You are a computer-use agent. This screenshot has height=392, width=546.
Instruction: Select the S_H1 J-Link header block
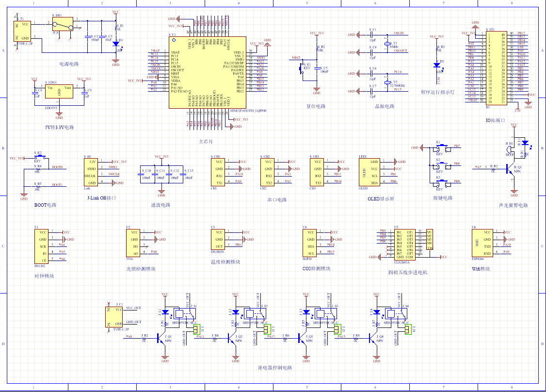click(91, 173)
